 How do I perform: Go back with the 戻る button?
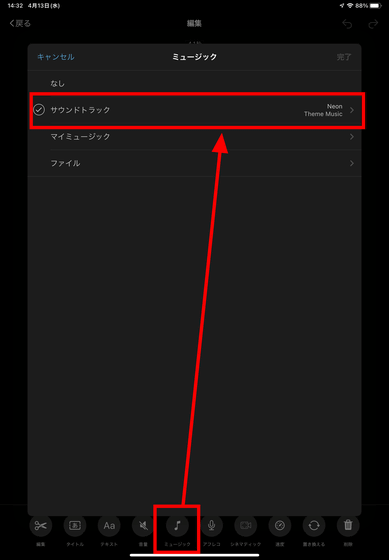[x=20, y=24]
